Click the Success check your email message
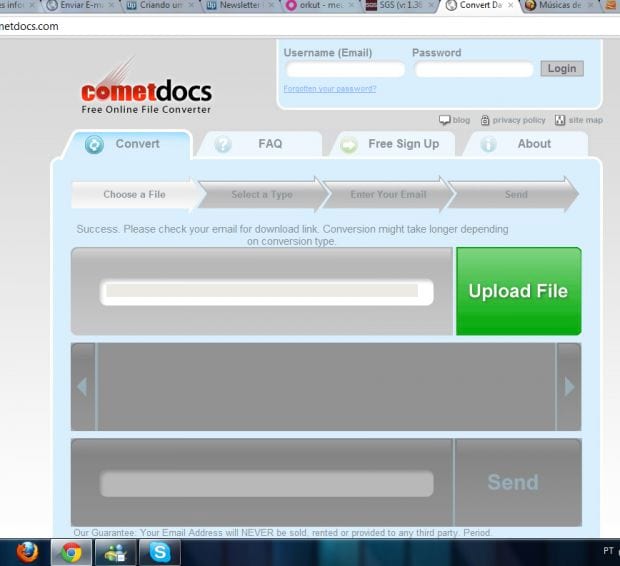 [292, 235]
